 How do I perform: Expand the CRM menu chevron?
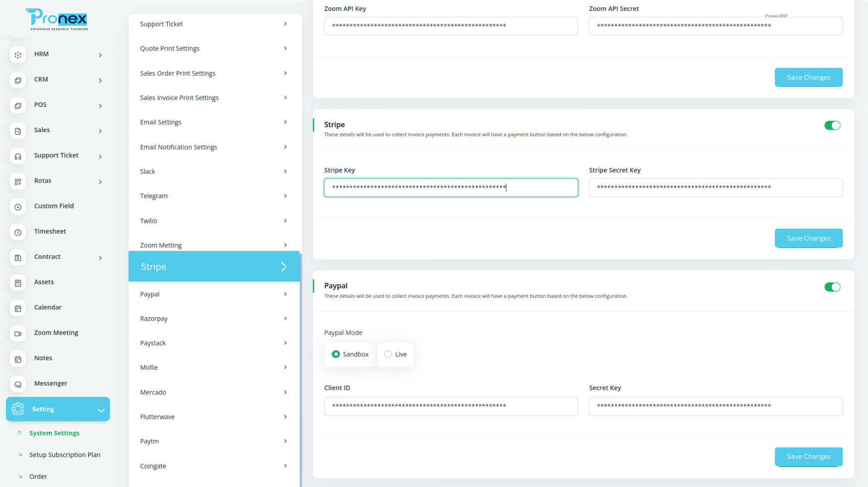[x=100, y=80]
